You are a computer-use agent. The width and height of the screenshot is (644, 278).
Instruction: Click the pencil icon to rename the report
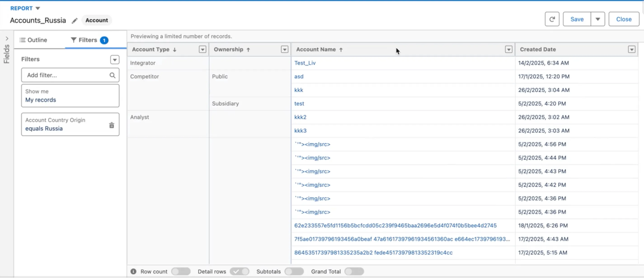point(75,21)
